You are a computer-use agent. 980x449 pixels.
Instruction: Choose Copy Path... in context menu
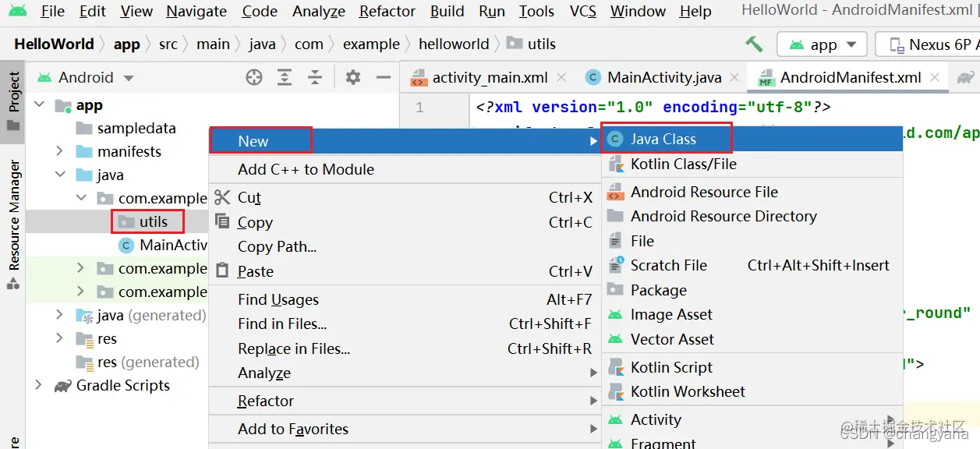tap(405, 247)
